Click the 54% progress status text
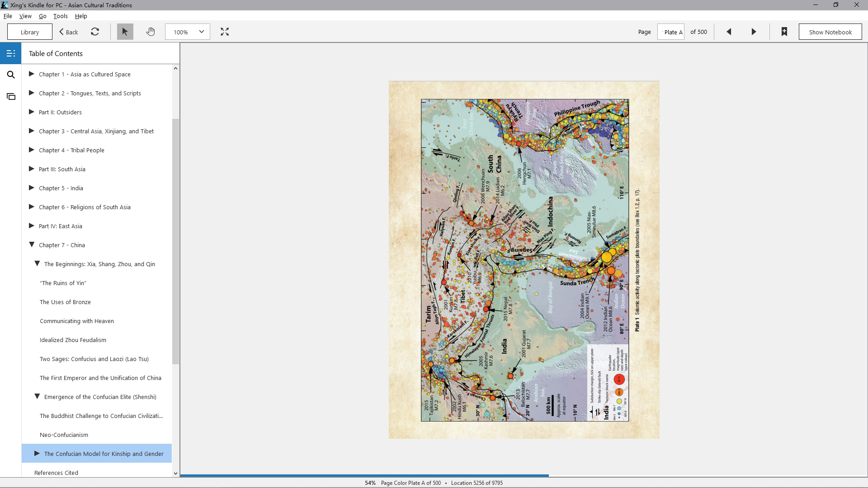 pos(370,483)
